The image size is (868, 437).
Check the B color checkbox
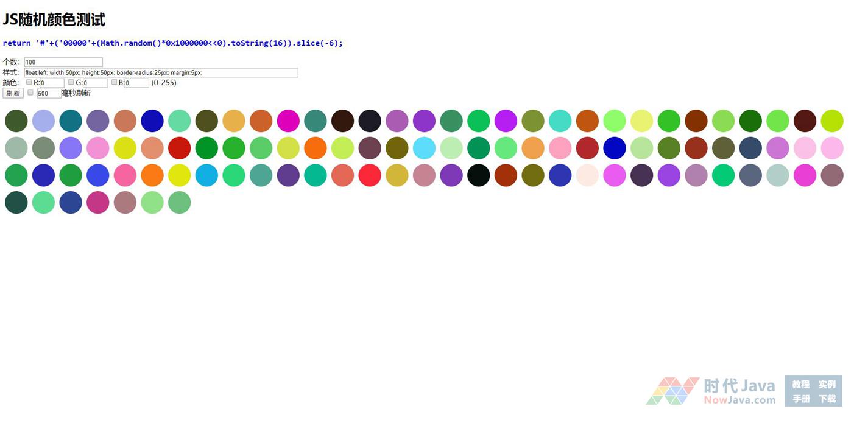pos(114,82)
